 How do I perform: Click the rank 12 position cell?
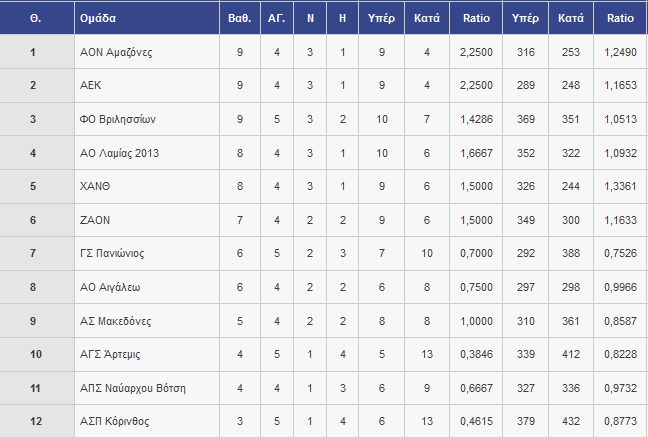(x=33, y=422)
